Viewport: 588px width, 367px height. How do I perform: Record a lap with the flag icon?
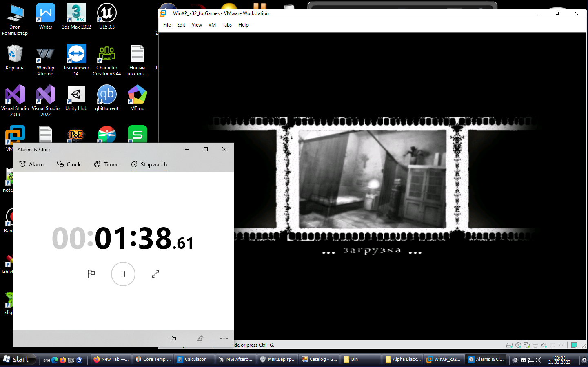pos(91,274)
